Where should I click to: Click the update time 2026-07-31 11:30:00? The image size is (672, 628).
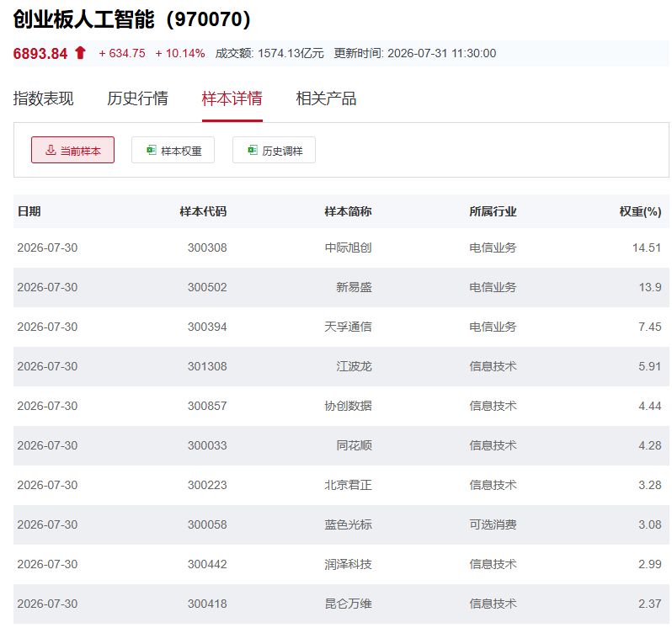tap(442, 53)
